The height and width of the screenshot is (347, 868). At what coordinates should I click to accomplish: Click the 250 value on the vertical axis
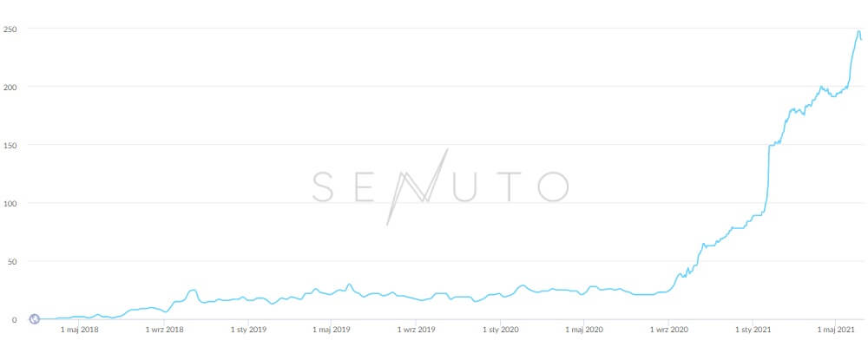pyautogui.click(x=9, y=29)
